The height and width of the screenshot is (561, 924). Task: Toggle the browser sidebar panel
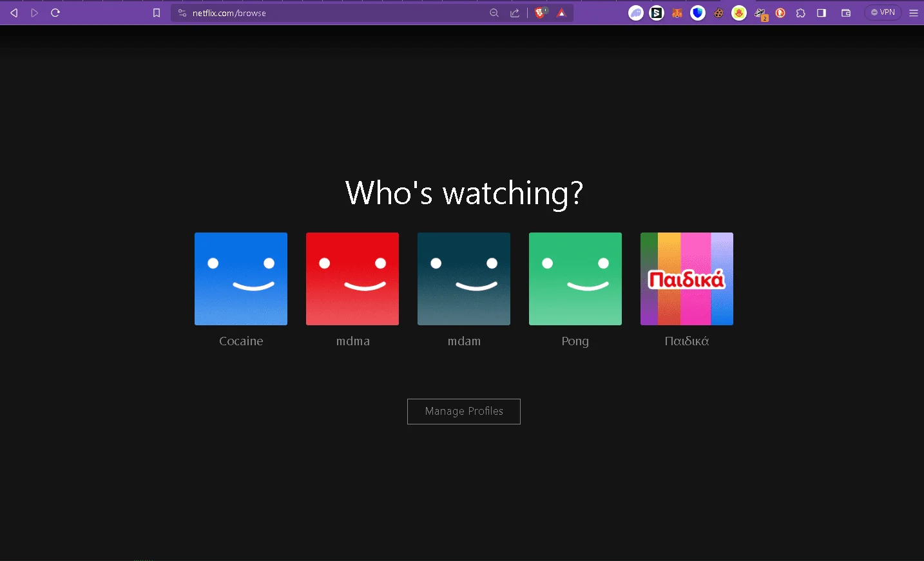click(x=822, y=13)
